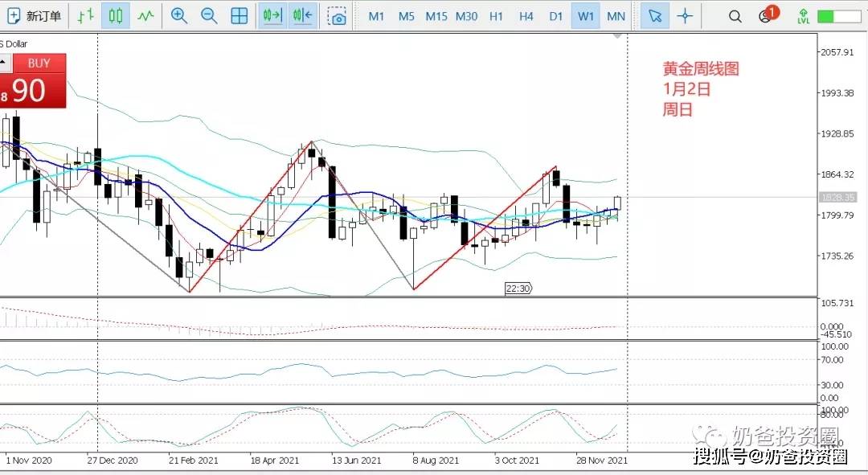Image resolution: width=868 pixels, height=475 pixels.
Task: Switch to candlestick chart mode
Action: tap(116, 15)
